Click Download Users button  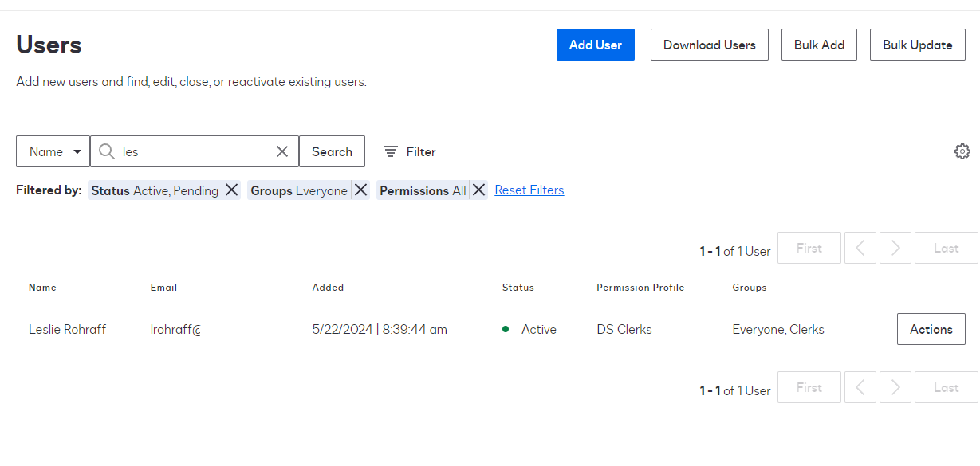(709, 45)
